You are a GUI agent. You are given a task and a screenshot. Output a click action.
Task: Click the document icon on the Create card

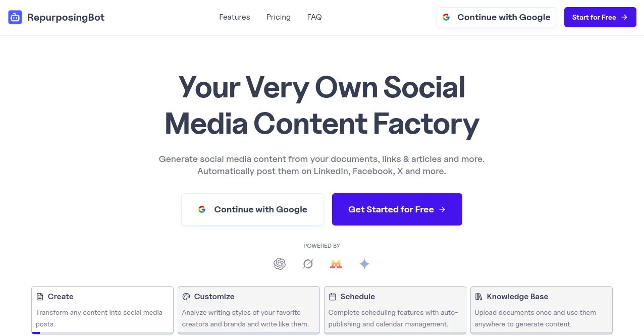click(40, 296)
